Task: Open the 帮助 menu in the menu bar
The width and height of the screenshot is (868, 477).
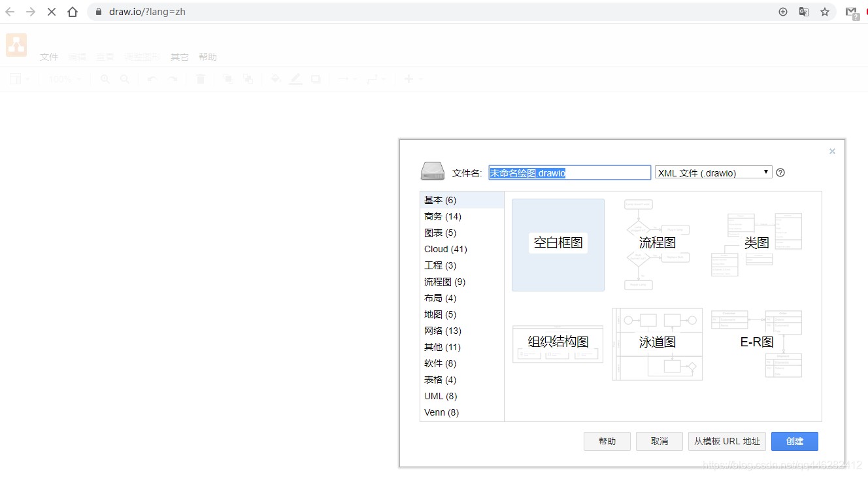Action: (207, 57)
